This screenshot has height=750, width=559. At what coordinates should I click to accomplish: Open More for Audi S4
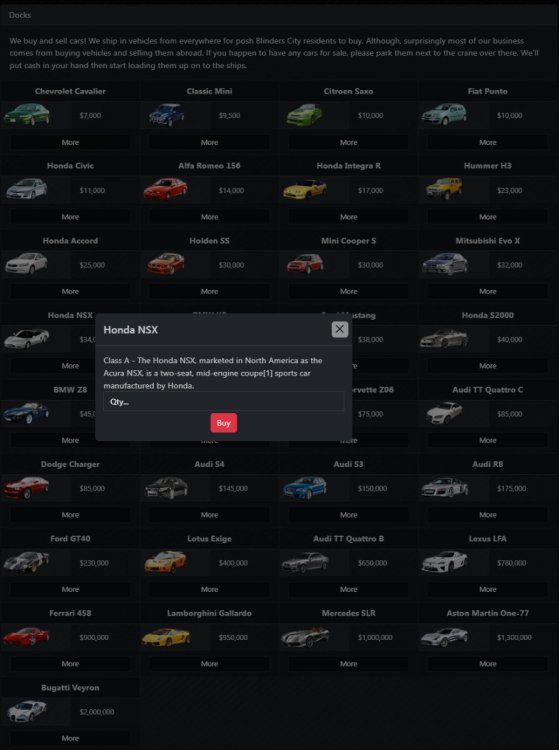(209, 515)
